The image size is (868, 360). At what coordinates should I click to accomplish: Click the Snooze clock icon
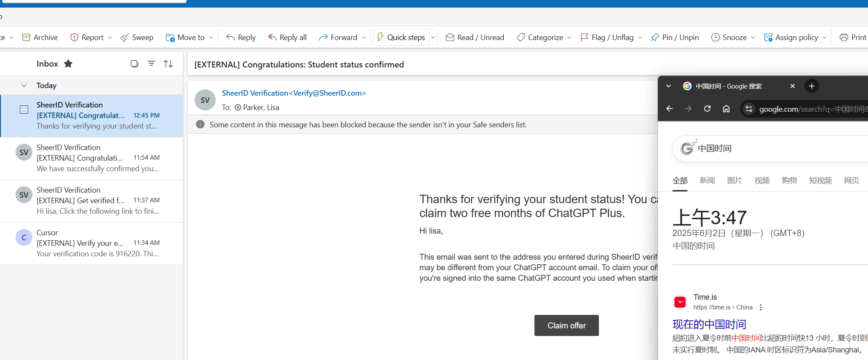pyautogui.click(x=715, y=38)
